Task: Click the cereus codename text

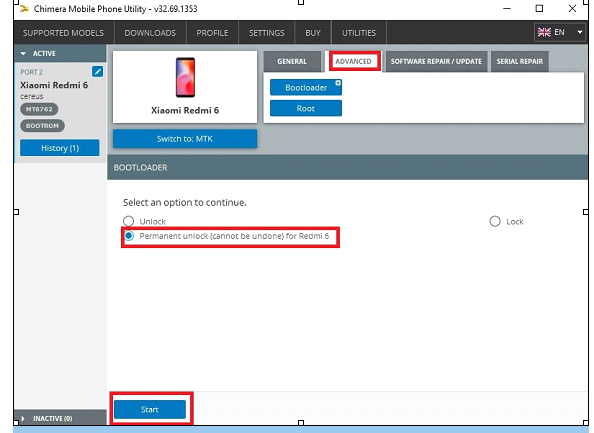Action: click(x=31, y=97)
